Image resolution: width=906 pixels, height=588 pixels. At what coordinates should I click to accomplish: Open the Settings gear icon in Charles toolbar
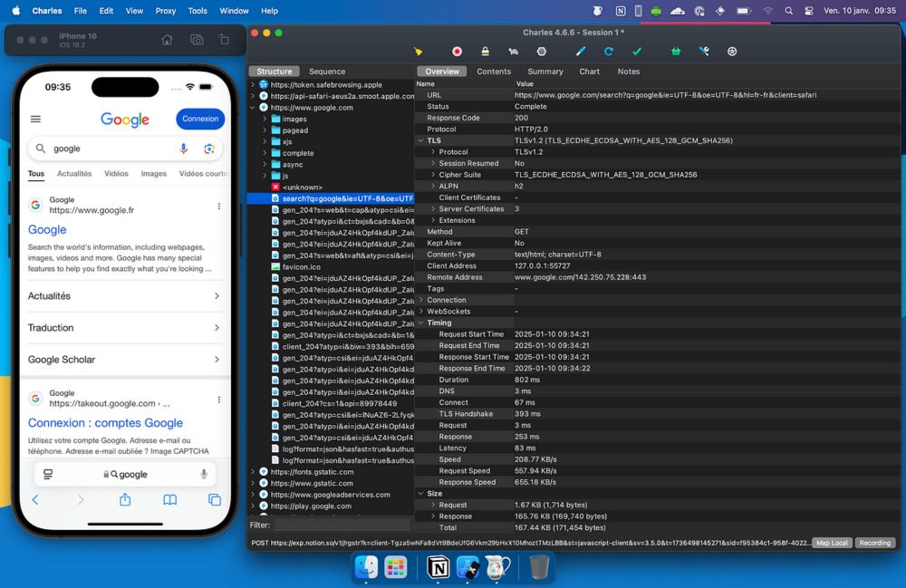tap(732, 52)
